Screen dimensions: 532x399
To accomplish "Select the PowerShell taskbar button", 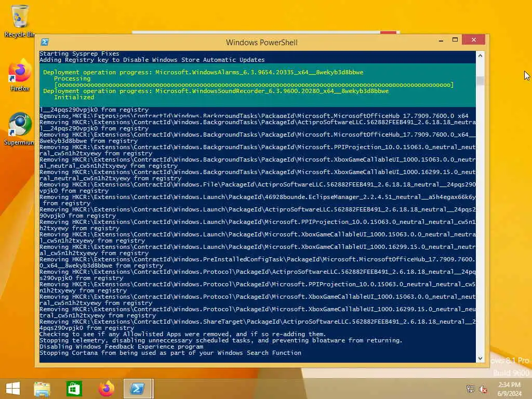I will pos(138,389).
